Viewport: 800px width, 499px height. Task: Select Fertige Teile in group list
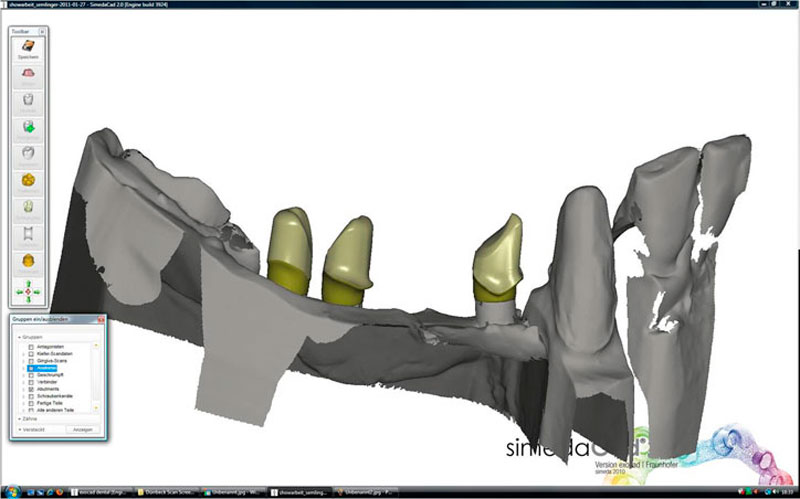(x=50, y=402)
